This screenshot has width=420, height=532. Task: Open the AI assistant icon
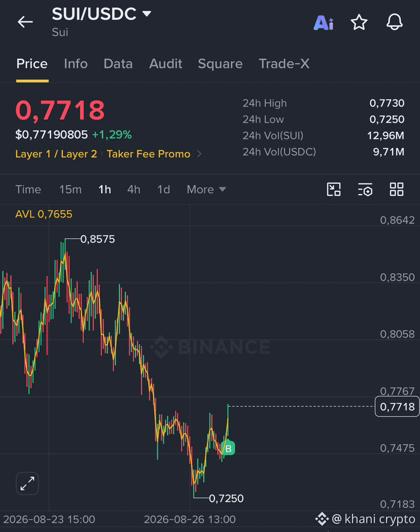(324, 23)
